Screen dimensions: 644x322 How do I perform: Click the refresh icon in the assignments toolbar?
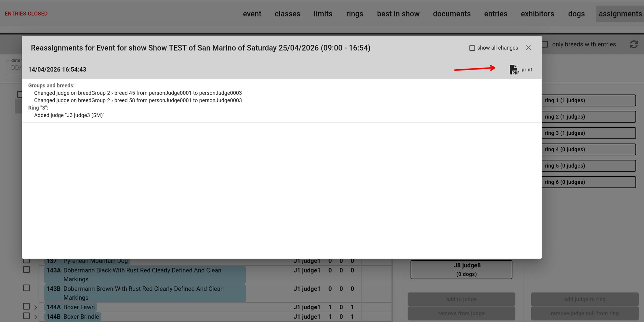pos(634,45)
